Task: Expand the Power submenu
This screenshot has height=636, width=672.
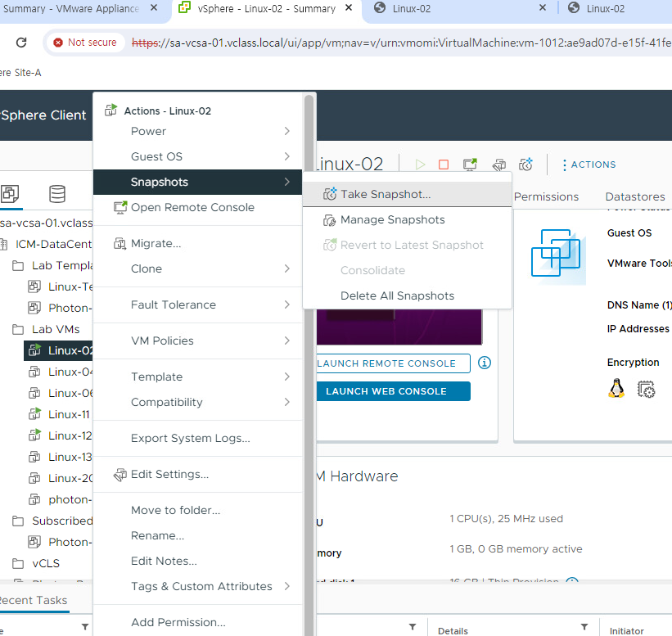Action: click(x=197, y=131)
